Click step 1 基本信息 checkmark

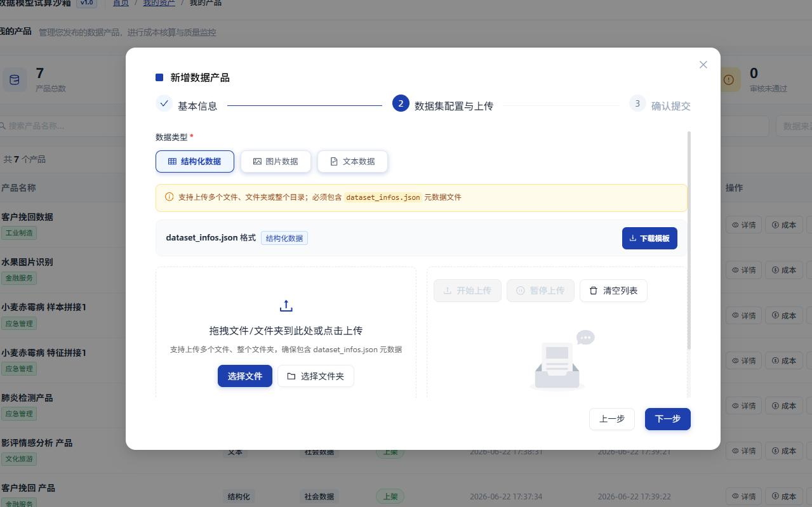[x=164, y=103]
